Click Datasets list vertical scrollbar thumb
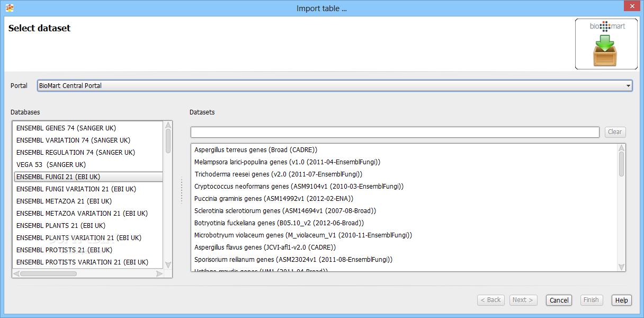Image resolution: width=644 pixels, height=318 pixels. [621, 164]
